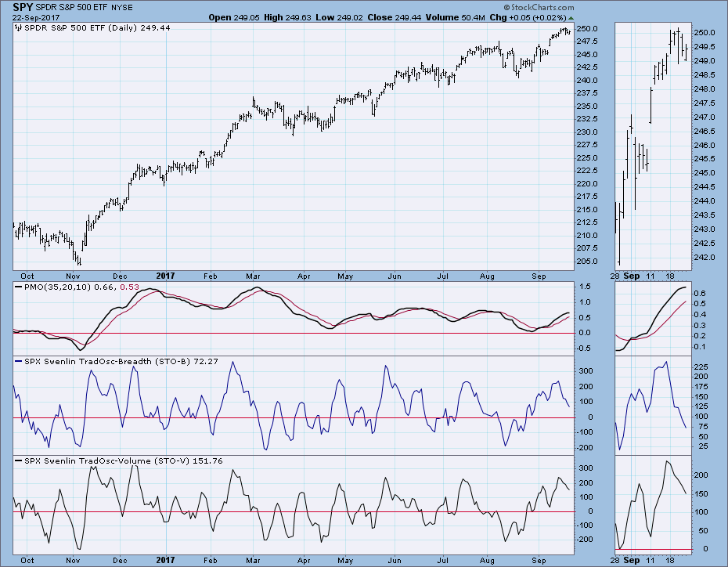Click the High 249.63 value

[287, 18]
